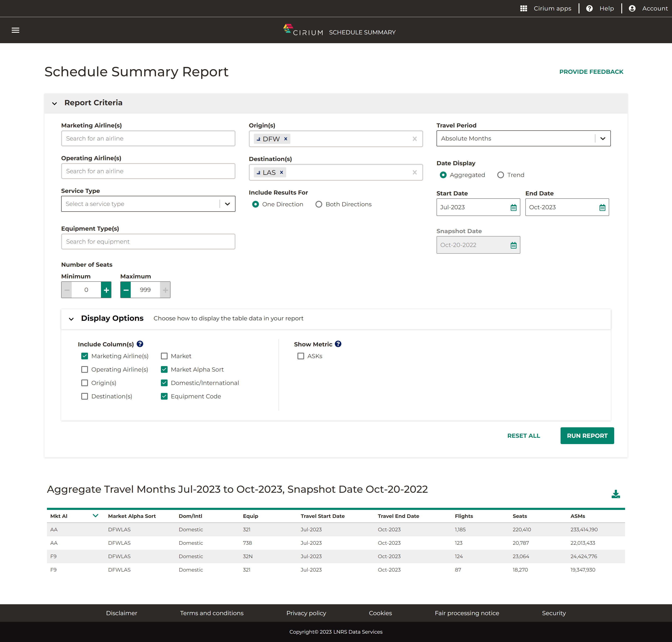Show Metric help icon

pyautogui.click(x=338, y=344)
